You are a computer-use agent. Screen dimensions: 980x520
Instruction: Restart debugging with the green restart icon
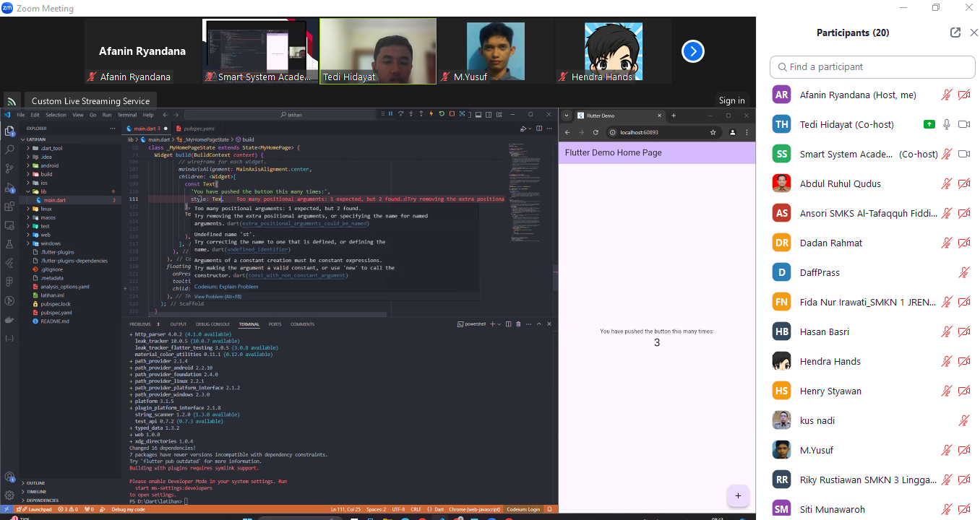click(442, 114)
